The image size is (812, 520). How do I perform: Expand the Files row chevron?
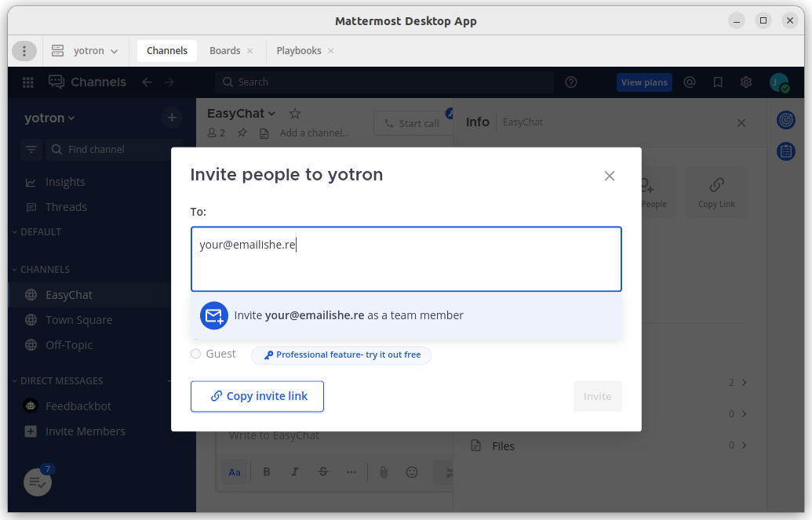pos(745,445)
